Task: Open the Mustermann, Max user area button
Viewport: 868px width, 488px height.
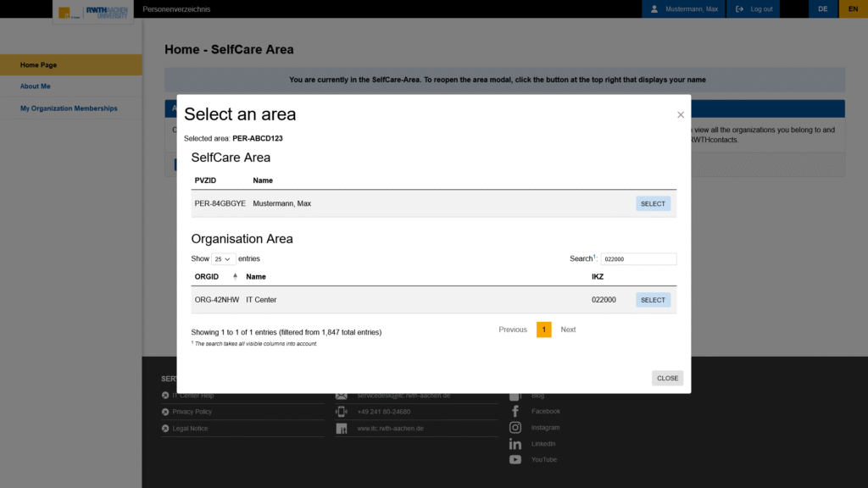Action: (680, 9)
